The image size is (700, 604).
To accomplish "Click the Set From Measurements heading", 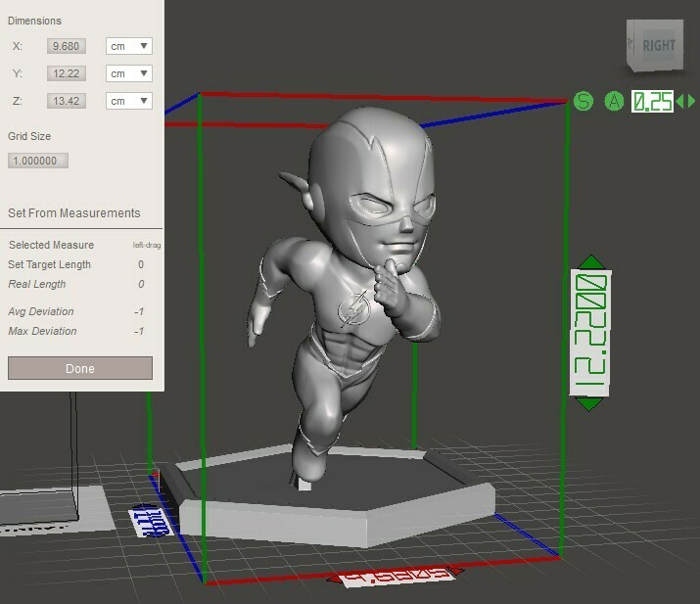I will pos(74,213).
